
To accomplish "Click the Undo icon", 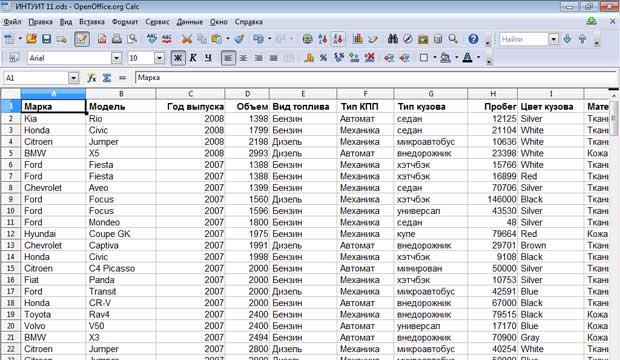I will point(258,39).
